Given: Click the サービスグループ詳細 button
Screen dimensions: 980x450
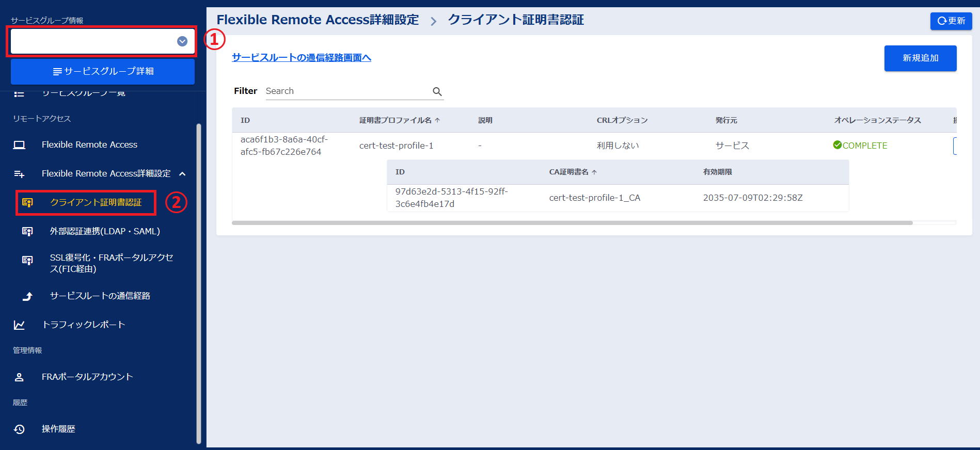Looking at the screenshot, I should (x=103, y=71).
